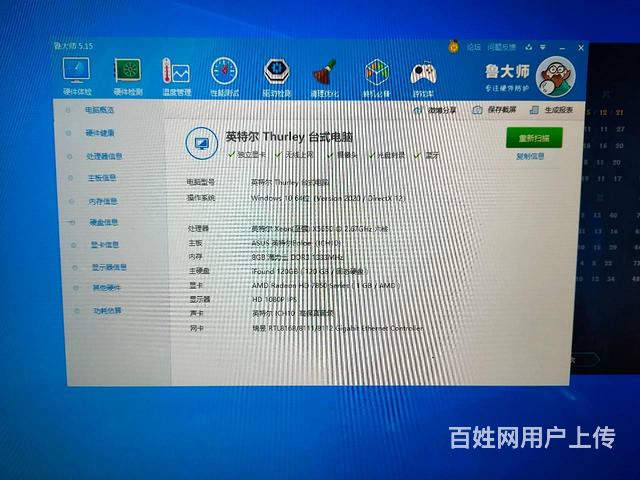
Task: Close the 鲁大师 window
Action: point(581,48)
